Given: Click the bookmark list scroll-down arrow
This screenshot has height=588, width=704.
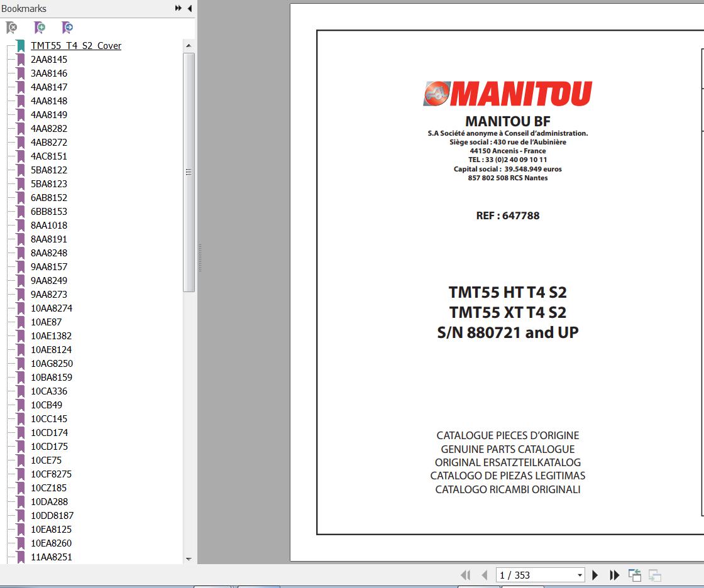Looking at the screenshot, I should coord(189,559).
